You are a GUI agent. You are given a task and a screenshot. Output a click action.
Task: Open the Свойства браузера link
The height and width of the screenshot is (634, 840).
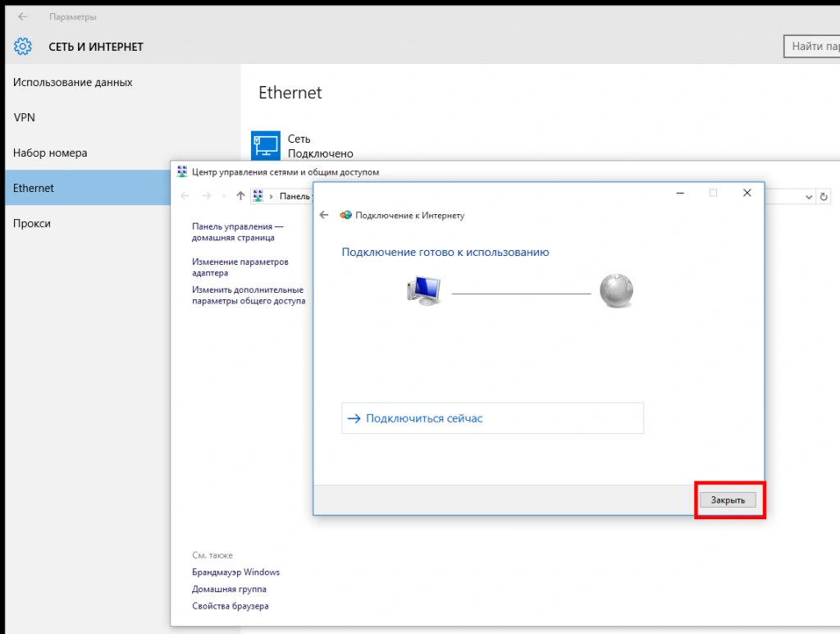(230, 606)
